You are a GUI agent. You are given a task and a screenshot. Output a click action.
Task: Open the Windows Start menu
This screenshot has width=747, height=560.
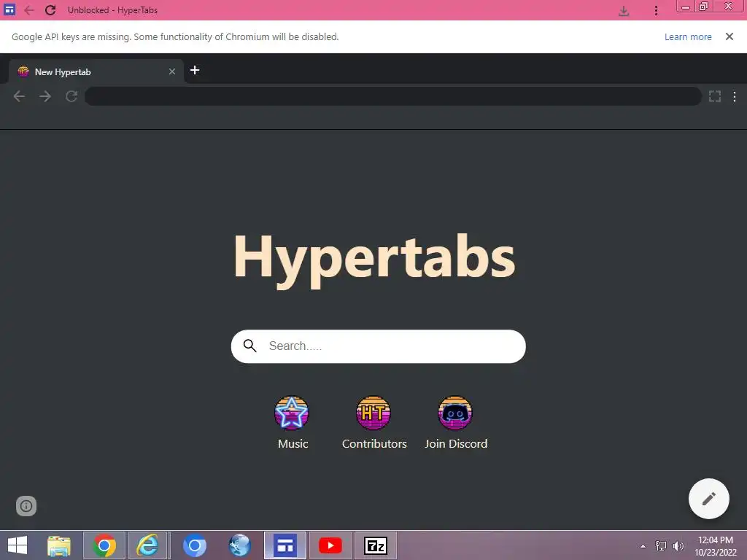pos(18,545)
